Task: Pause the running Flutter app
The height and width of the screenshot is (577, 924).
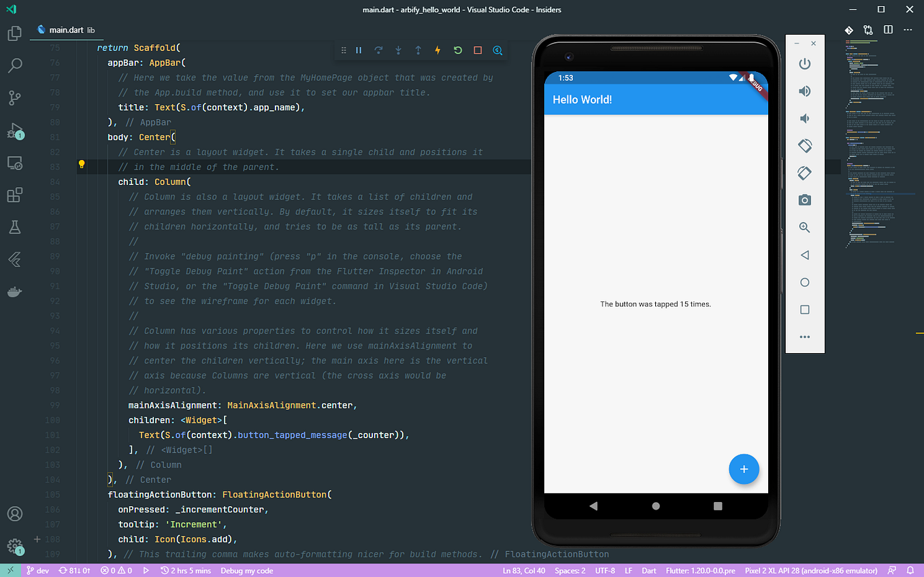Action: [x=359, y=50]
